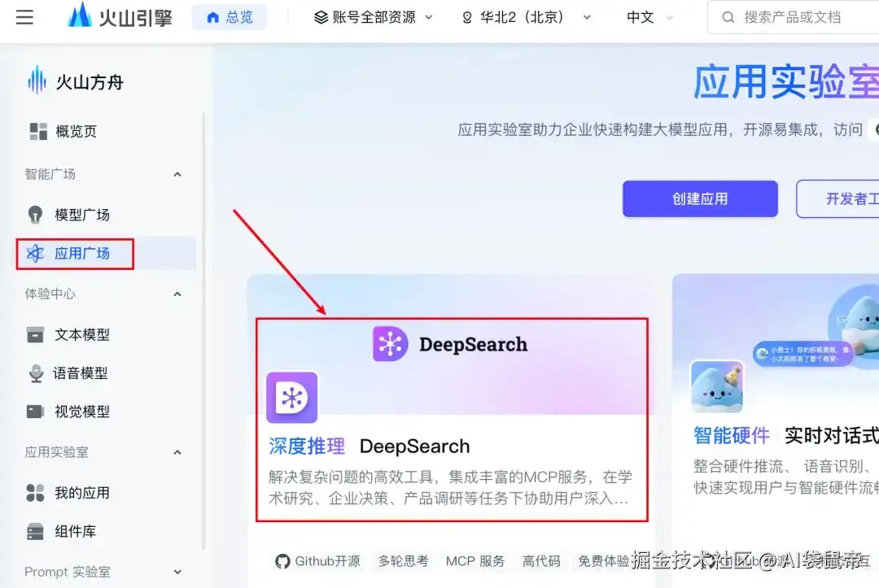Click the 多轮思考 tag

tap(403, 561)
